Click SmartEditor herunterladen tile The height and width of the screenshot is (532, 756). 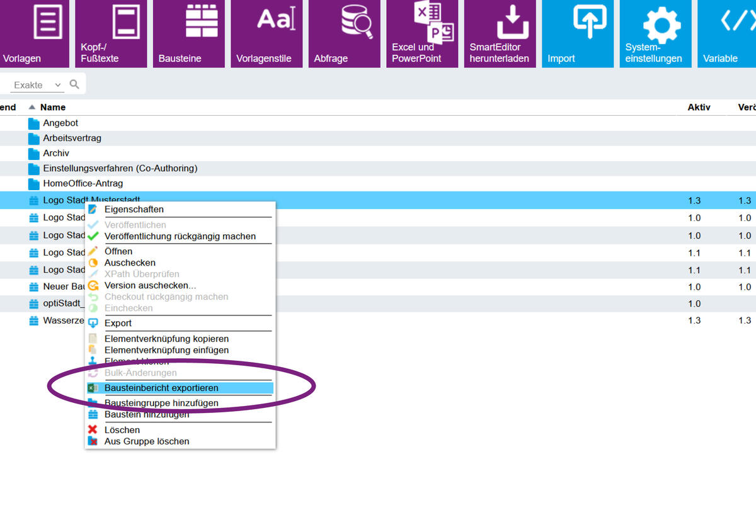pos(500,33)
